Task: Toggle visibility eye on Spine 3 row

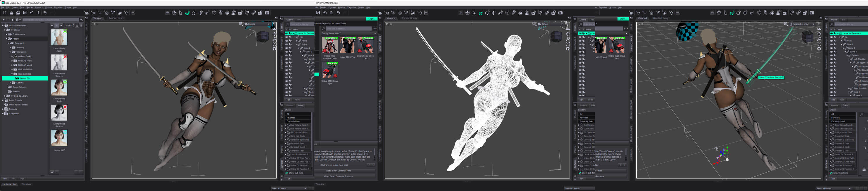Action: click(x=287, y=52)
